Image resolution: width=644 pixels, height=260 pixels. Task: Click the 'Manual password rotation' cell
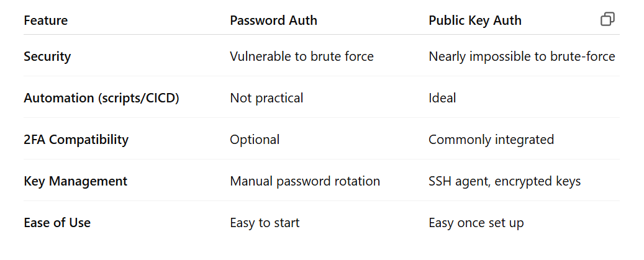click(x=304, y=181)
